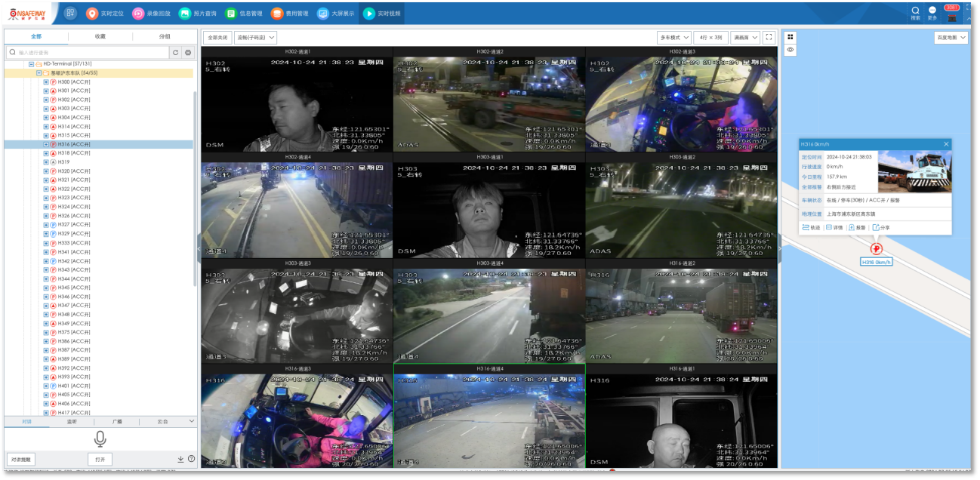The height and width of the screenshot is (480, 980).
Task: Collapse the 基础沪东车队 tree group
Action: pos(39,73)
